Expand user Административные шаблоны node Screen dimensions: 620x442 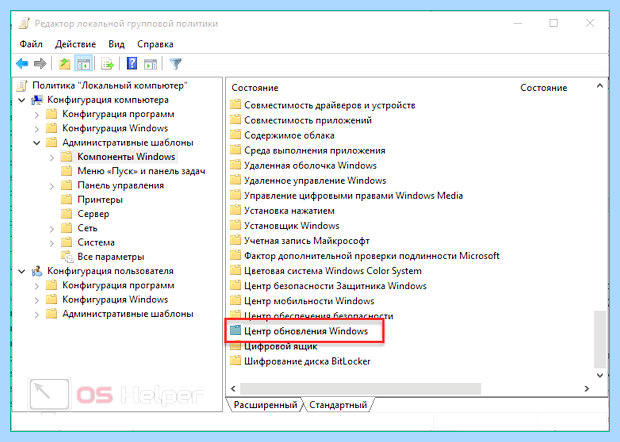(x=37, y=314)
